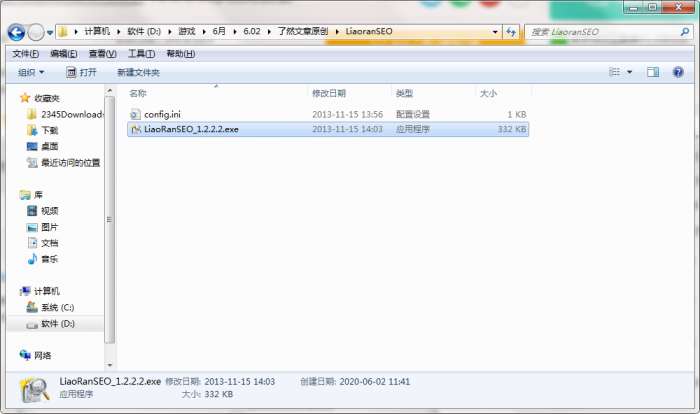
Task: Click the 332 KB size cell in the file list
Action: coord(512,130)
